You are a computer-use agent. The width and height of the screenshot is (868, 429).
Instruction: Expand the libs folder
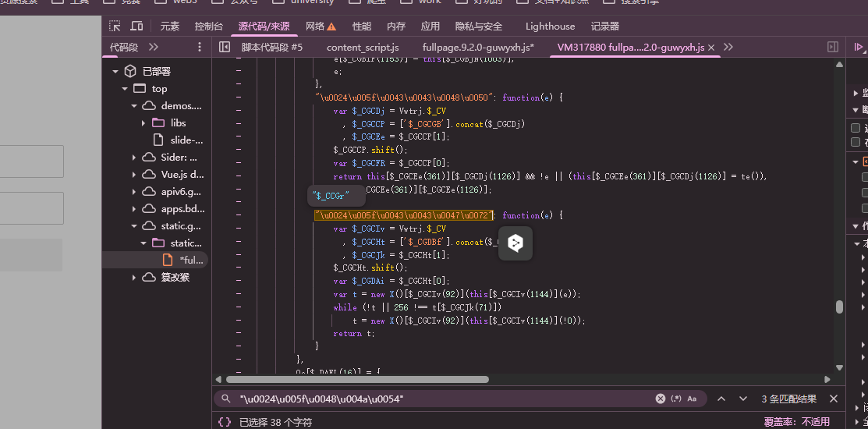coord(143,123)
